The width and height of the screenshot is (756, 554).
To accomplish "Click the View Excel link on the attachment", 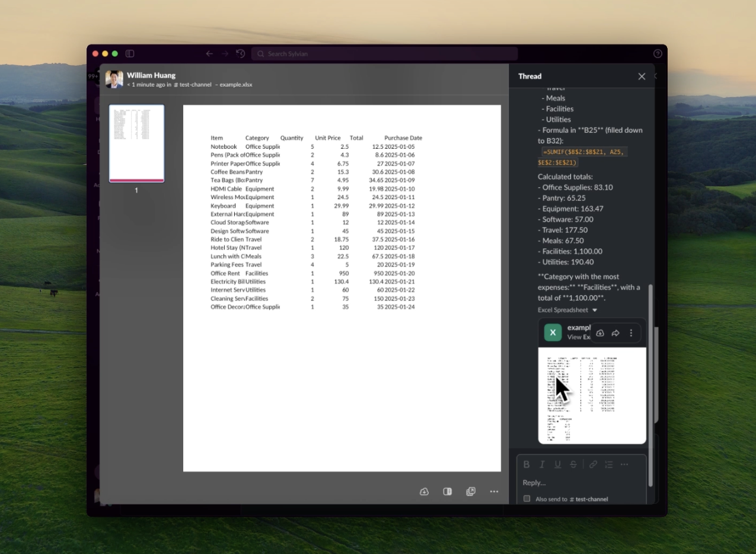I will click(578, 338).
